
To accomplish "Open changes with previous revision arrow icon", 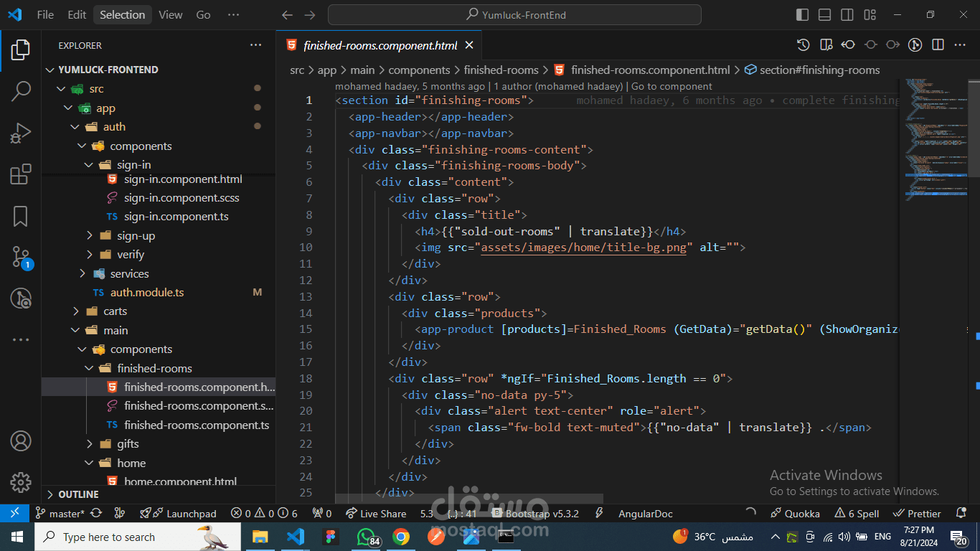I will (x=848, y=45).
